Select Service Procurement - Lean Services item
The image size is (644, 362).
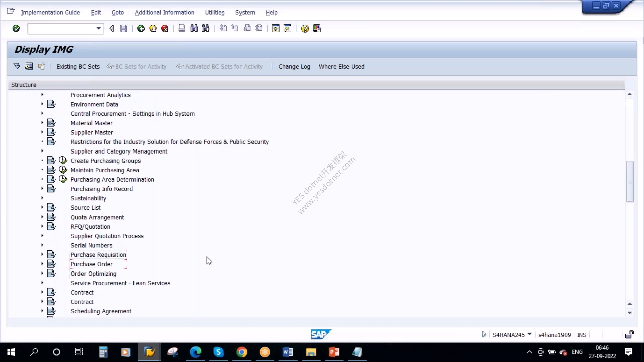[120, 283]
